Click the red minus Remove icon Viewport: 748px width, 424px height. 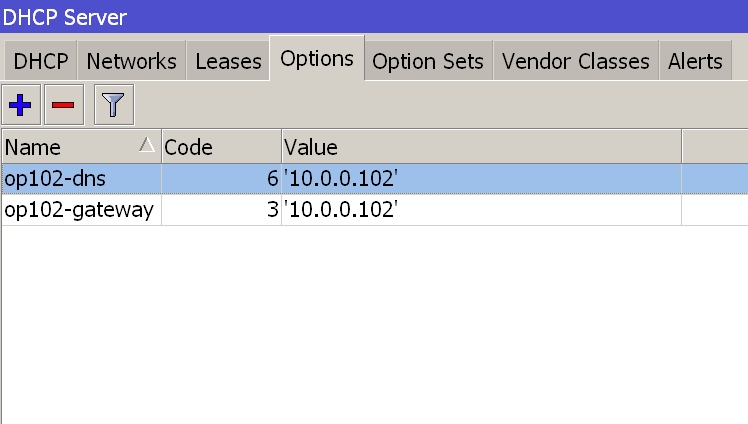[63, 105]
